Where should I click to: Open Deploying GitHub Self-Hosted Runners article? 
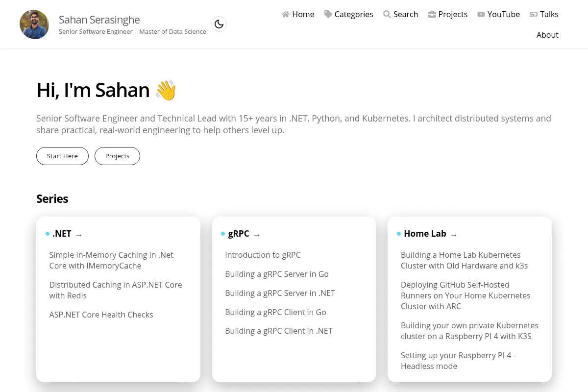tap(465, 295)
